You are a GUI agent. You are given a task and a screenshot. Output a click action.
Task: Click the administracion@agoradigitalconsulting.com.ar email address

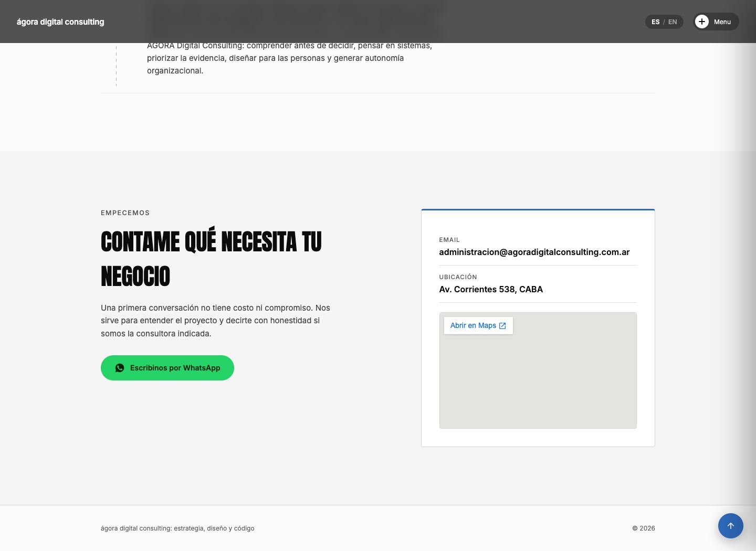point(534,252)
